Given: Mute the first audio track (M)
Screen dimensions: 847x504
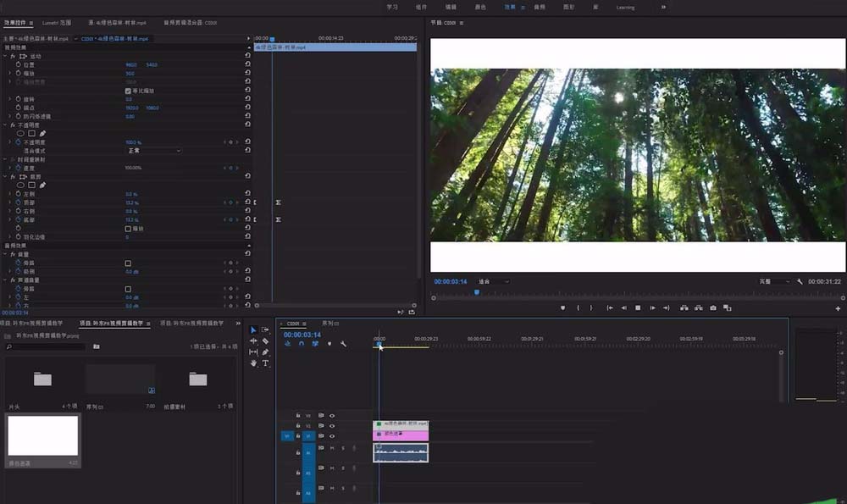Looking at the screenshot, I should point(332,448).
